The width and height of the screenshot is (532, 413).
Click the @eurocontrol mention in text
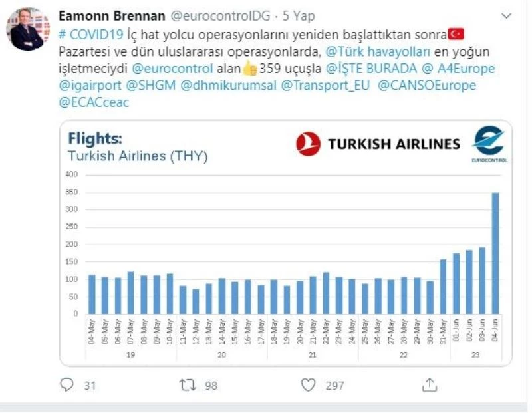tap(172, 68)
